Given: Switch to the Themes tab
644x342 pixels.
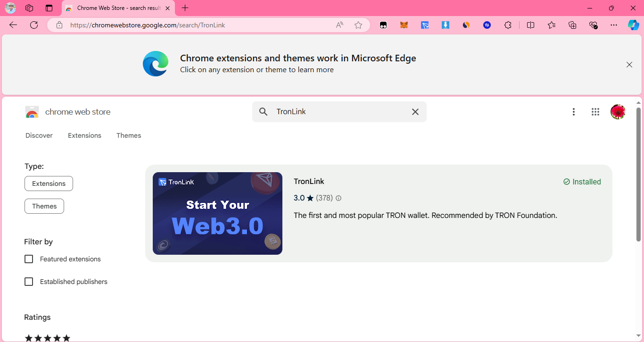Looking at the screenshot, I should 129,135.
